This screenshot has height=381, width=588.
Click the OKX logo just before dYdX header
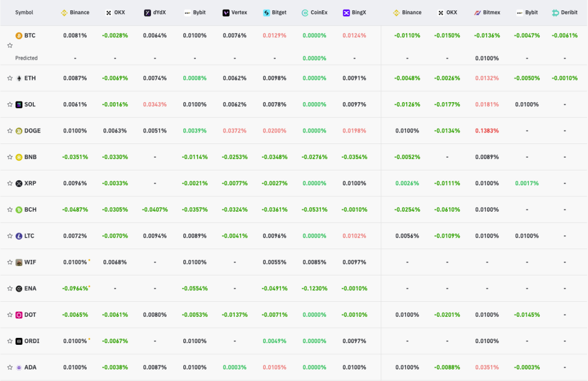coord(109,13)
